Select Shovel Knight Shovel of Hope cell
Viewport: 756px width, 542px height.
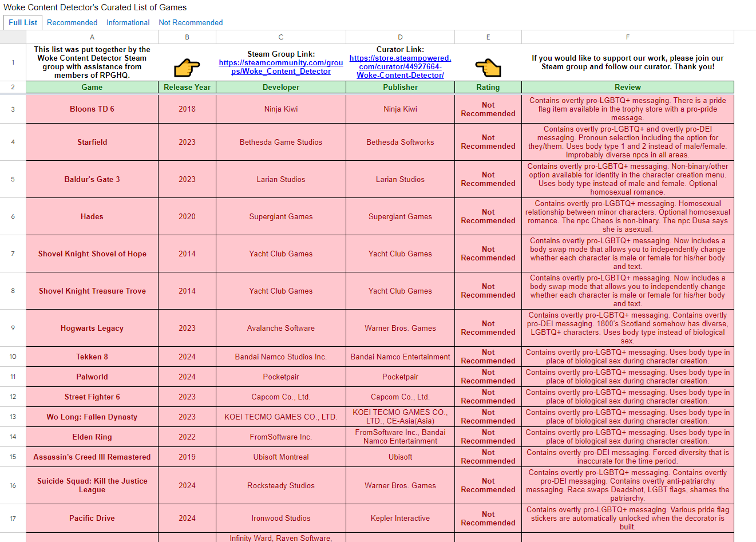[92, 254]
